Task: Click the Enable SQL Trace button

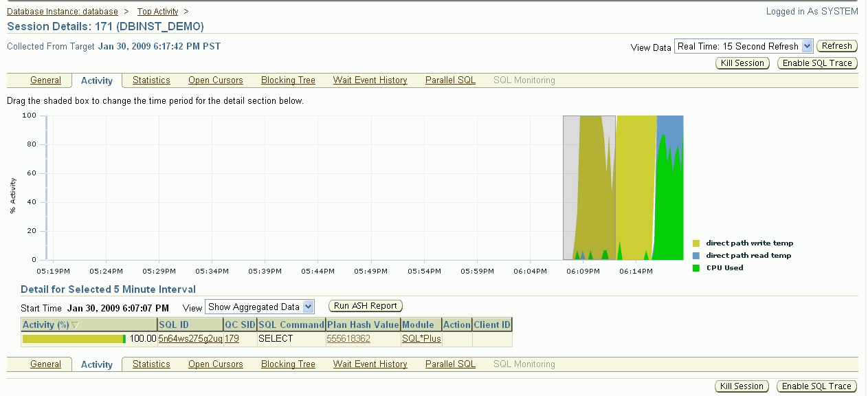Action: pos(816,63)
